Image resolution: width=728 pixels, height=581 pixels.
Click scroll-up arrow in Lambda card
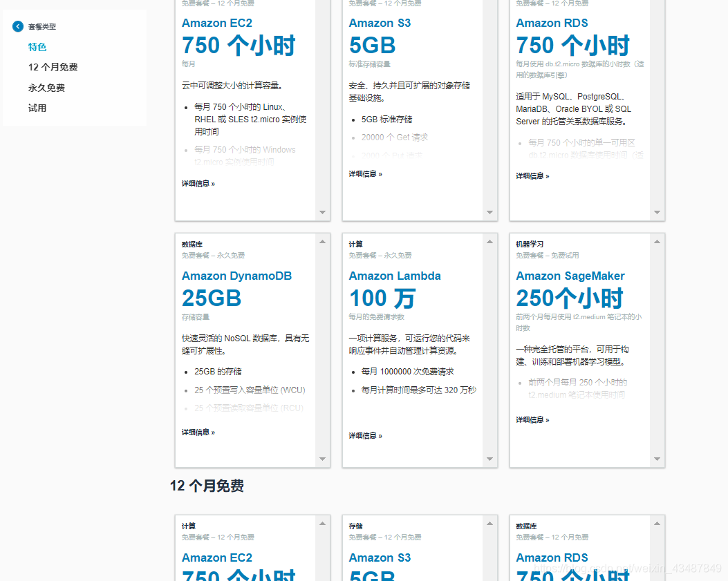pos(489,242)
